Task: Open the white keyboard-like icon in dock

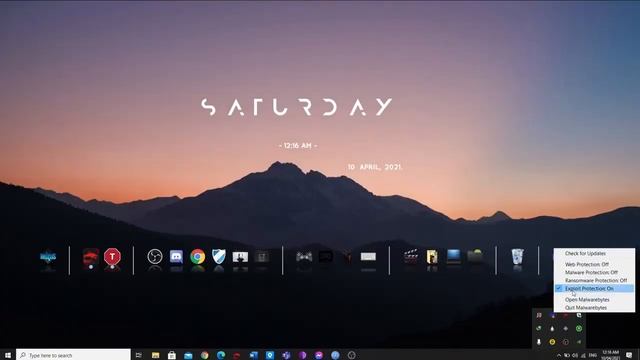Action: pos(368,256)
